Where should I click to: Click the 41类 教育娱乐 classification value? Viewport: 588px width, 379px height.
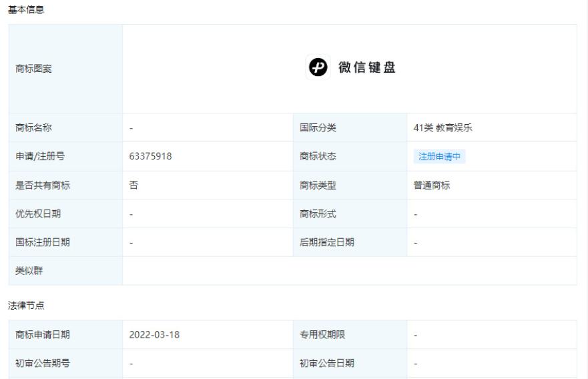[x=443, y=128]
